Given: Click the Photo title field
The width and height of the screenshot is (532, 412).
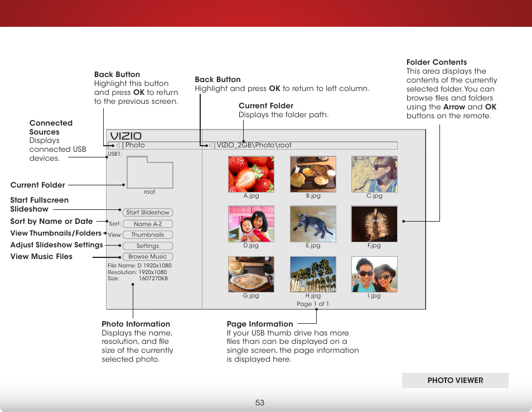Looking at the screenshot, I should click(x=162, y=145).
